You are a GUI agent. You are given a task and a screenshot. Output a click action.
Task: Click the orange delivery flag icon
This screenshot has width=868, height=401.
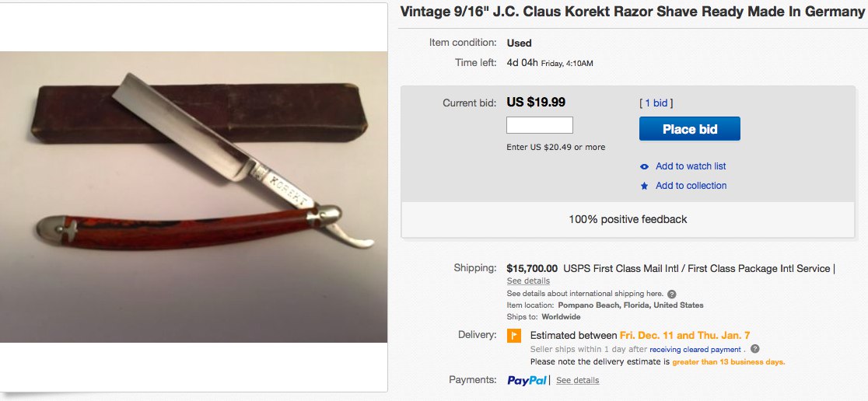[x=514, y=336]
